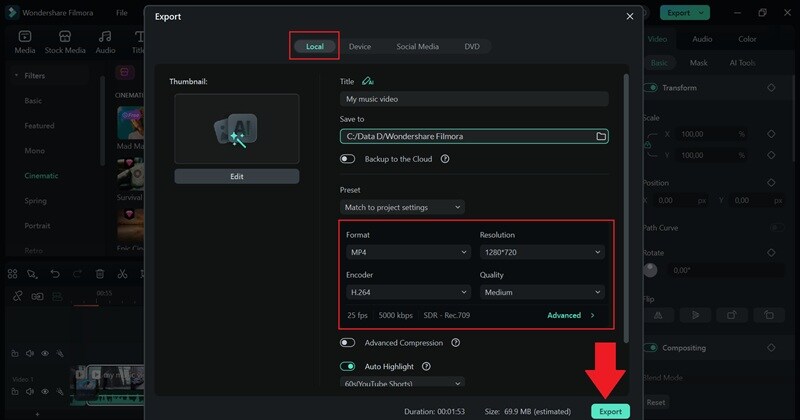This screenshot has width=800, height=420.
Task: Click the flip vertical icon
Action: pyautogui.click(x=695, y=315)
